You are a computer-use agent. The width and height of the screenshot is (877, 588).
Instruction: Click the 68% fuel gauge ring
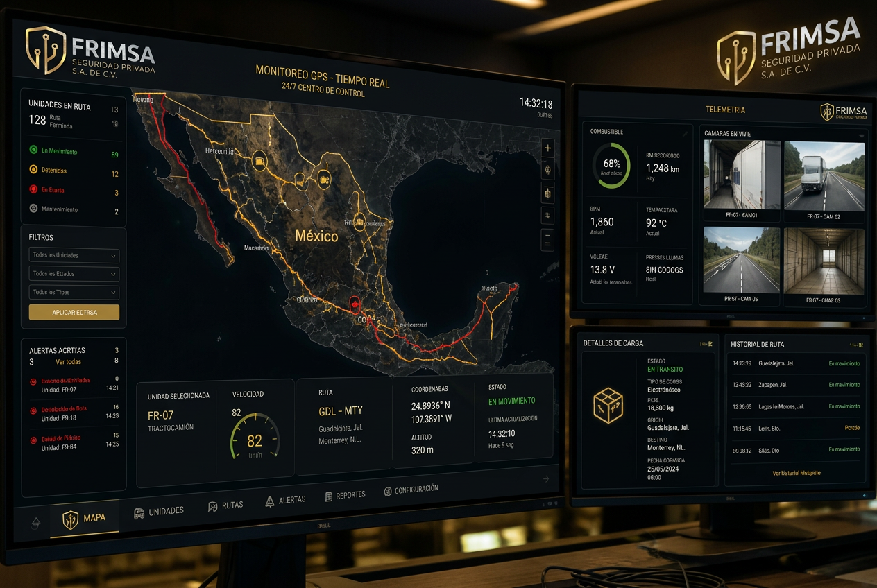611,166
